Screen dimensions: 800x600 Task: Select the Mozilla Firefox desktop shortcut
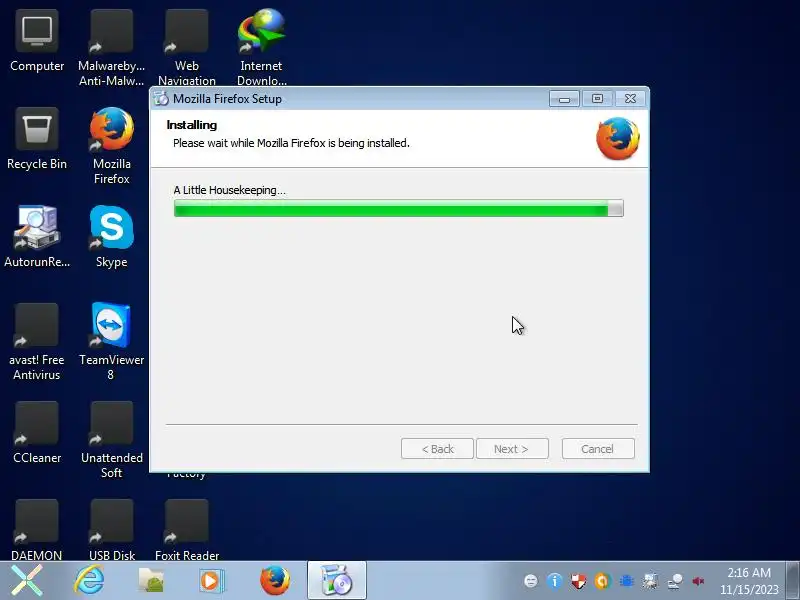[x=111, y=146]
